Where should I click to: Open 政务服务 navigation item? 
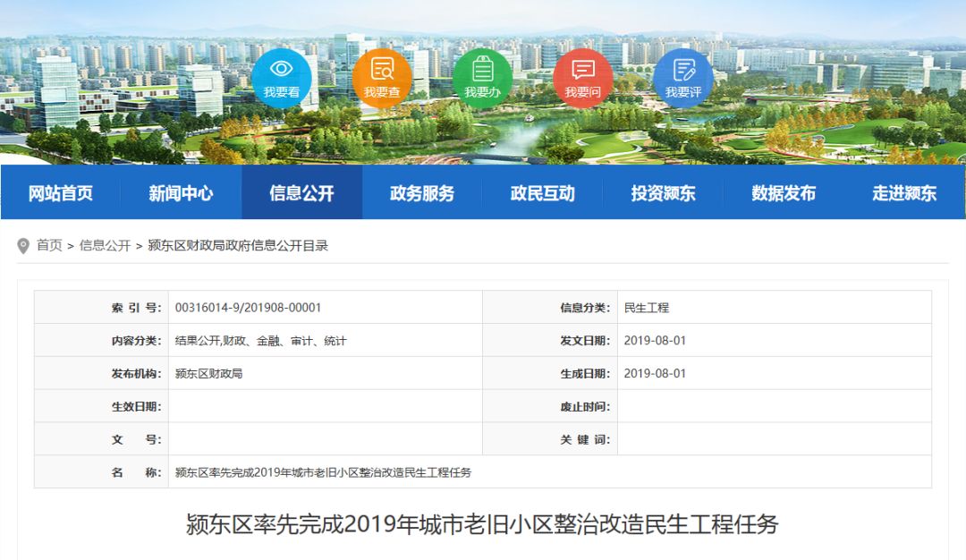pos(422,192)
